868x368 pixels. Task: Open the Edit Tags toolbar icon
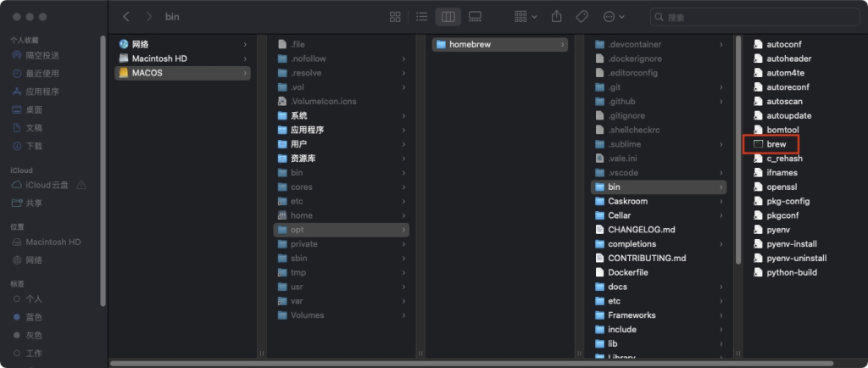point(581,17)
